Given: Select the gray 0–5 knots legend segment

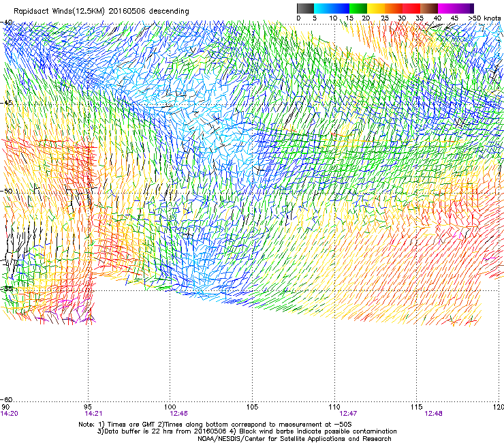Looking at the screenshot, I should [x=305, y=8].
